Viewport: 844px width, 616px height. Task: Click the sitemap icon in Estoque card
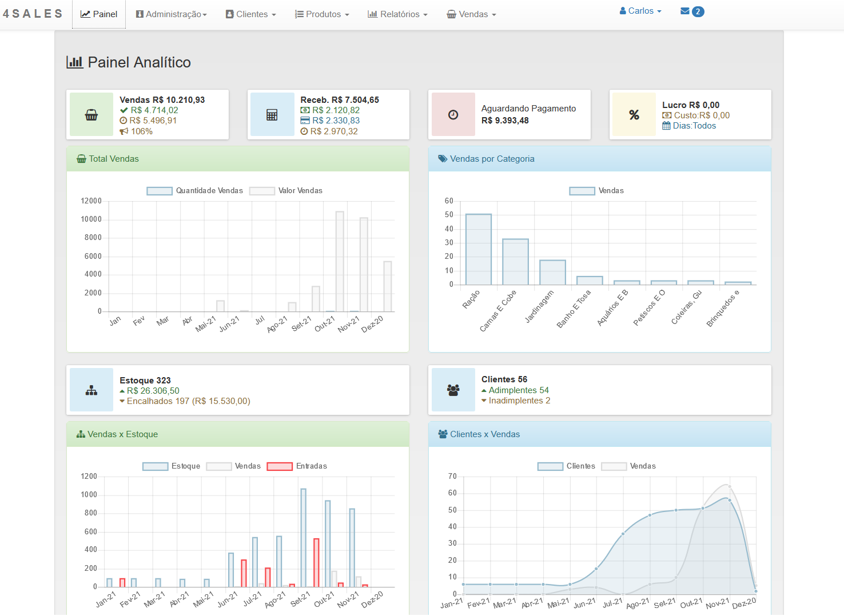click(91, 391)
